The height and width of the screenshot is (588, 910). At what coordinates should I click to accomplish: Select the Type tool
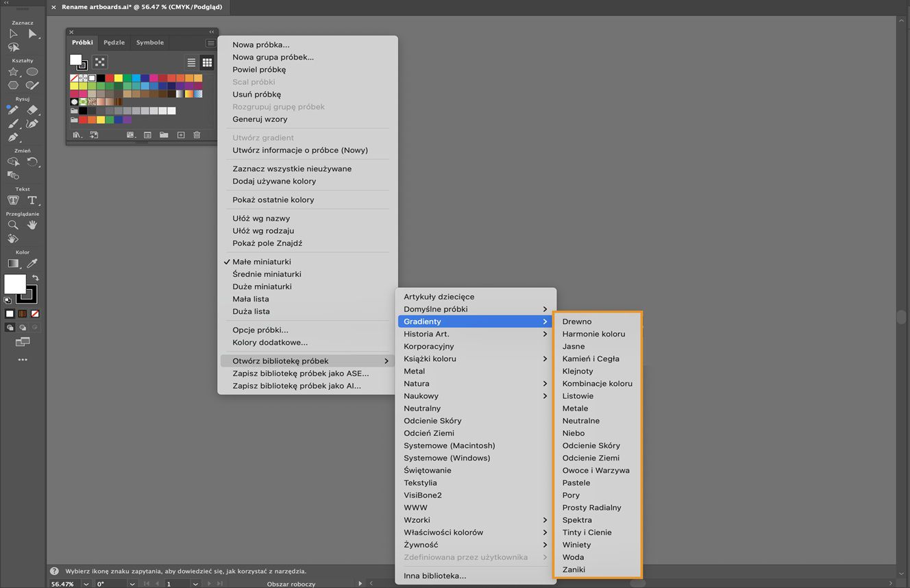point(32,200)
